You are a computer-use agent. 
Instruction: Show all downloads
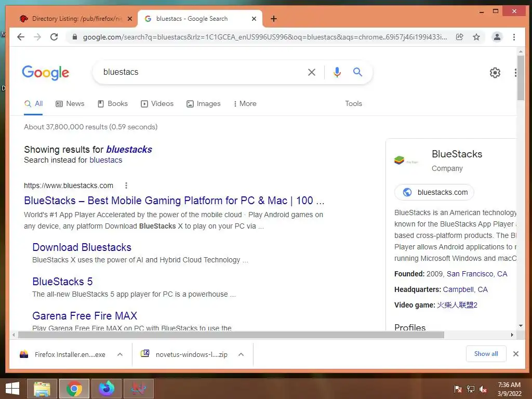486,354
